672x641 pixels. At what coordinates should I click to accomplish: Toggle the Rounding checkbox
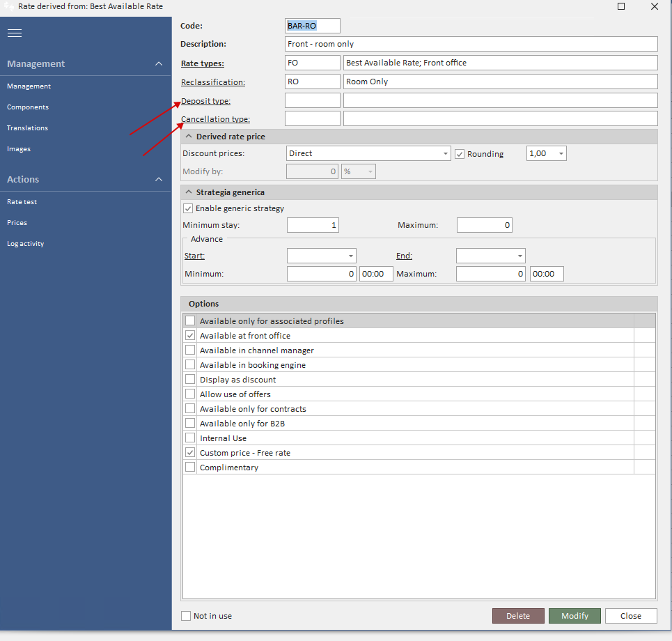(x=460, y=154)
